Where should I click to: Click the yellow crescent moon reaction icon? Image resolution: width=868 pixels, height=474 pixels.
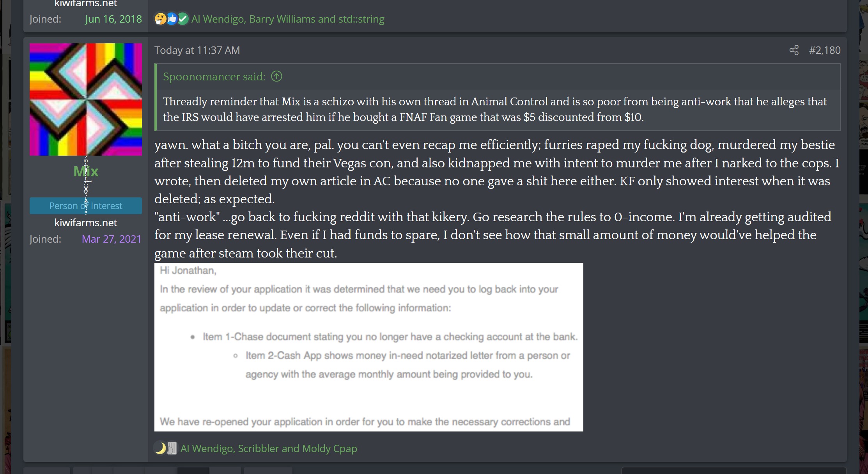coord(160,448)
